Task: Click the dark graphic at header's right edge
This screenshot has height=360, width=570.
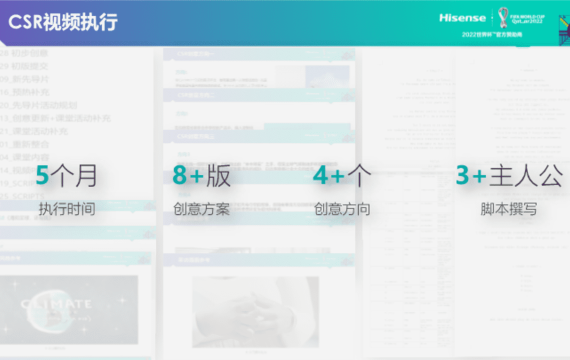Action: click(x=564, y=30)
